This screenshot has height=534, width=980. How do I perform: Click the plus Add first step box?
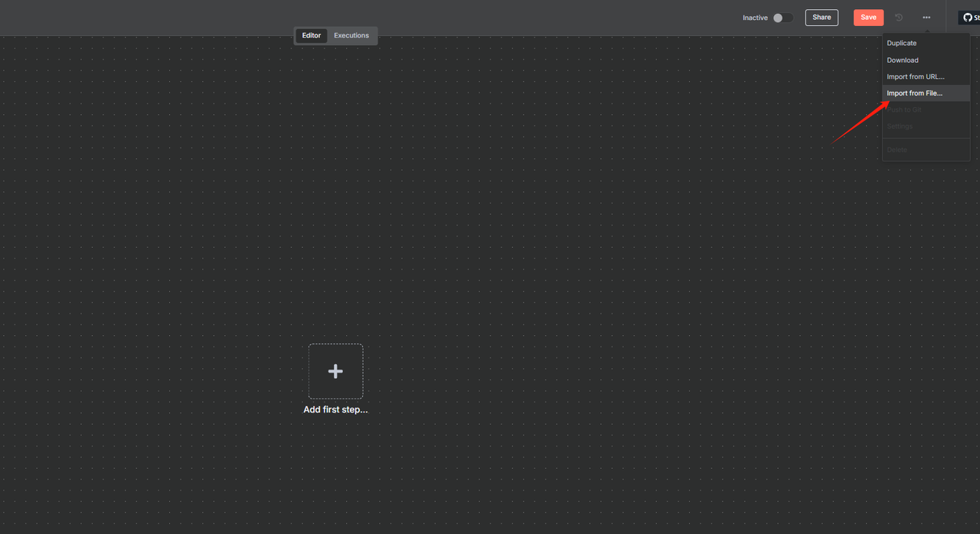(x=335, y=371)
